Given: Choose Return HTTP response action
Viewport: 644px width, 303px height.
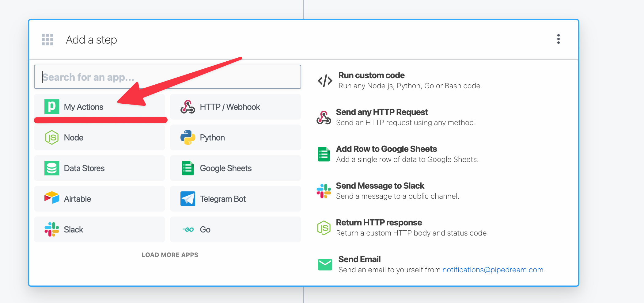Looking at the screenshot, I should point(379,223).
